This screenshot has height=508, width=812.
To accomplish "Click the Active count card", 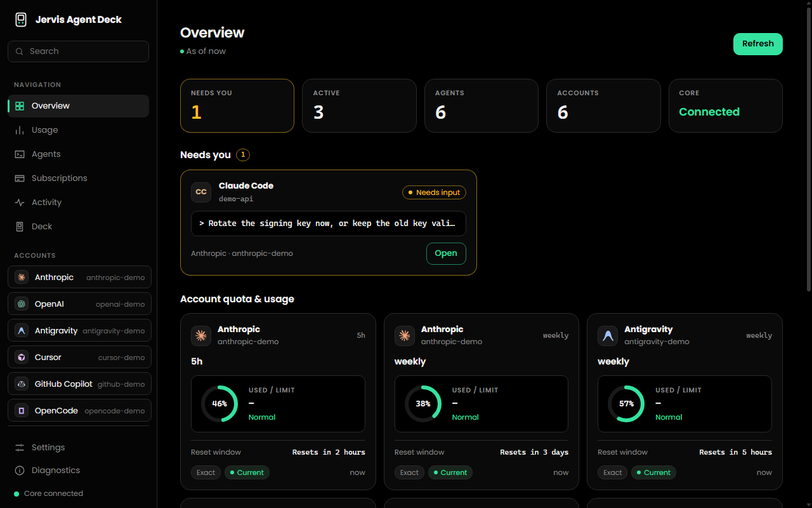I will pos(359,106).
